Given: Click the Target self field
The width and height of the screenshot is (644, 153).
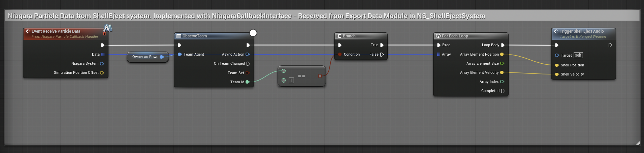Looking at the screenshot, I should [x=578, y=55].
